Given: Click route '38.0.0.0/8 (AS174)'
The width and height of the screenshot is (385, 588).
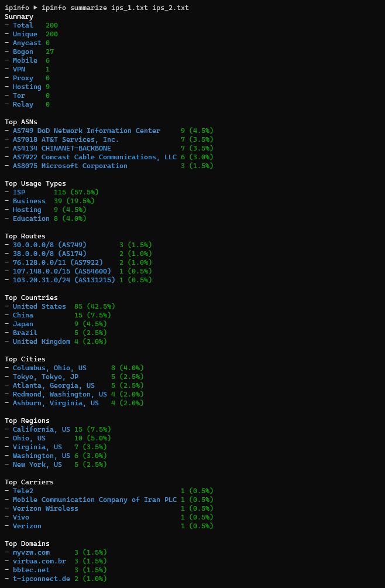Looking at the screenshot, I should point(50,254).
